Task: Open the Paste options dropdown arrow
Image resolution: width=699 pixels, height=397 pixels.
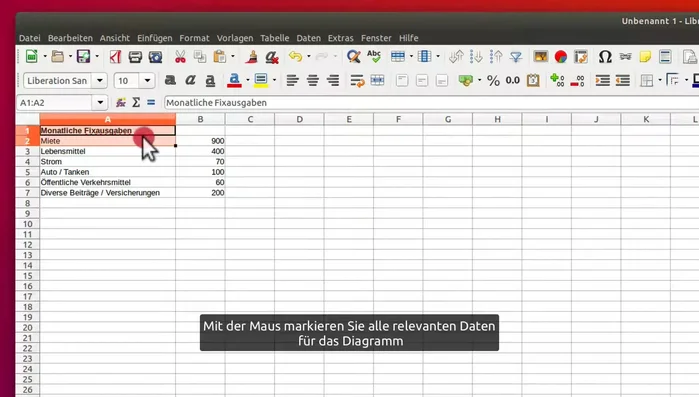Action: click(x=233, y=57)
